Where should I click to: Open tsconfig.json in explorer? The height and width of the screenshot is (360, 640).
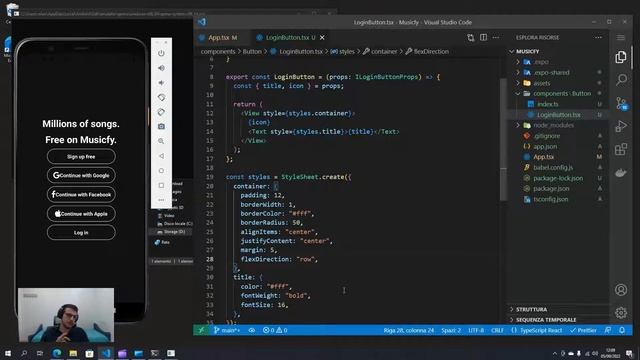[551, 199]
